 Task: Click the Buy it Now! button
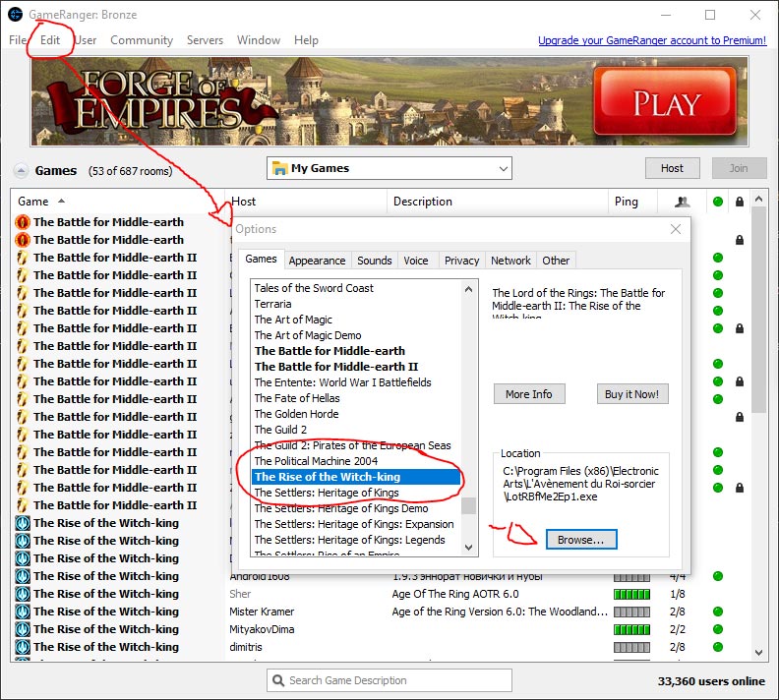631,394
